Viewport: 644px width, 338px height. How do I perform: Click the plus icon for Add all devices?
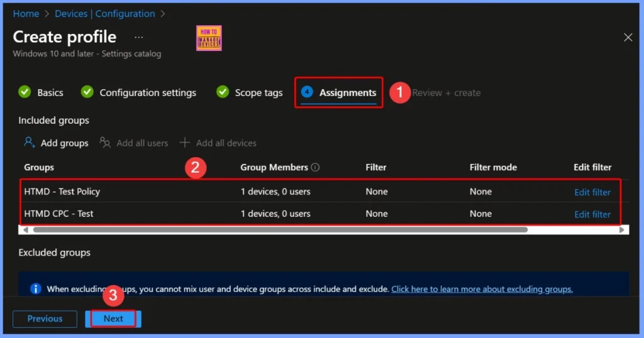pos(185,143)
